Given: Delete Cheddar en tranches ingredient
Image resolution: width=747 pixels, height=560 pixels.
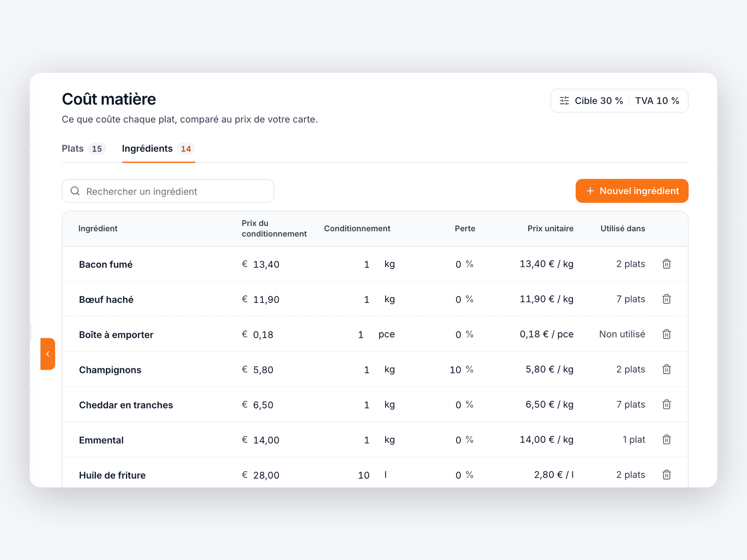Looking at the screenshot, I should (667, 405).
